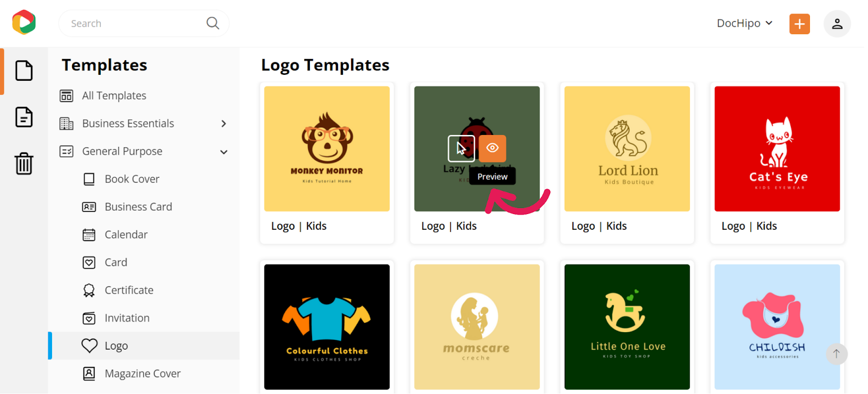Open the blank page templates sidebar icon
Screen dimensions: 868x394
[x=24, y=70]
